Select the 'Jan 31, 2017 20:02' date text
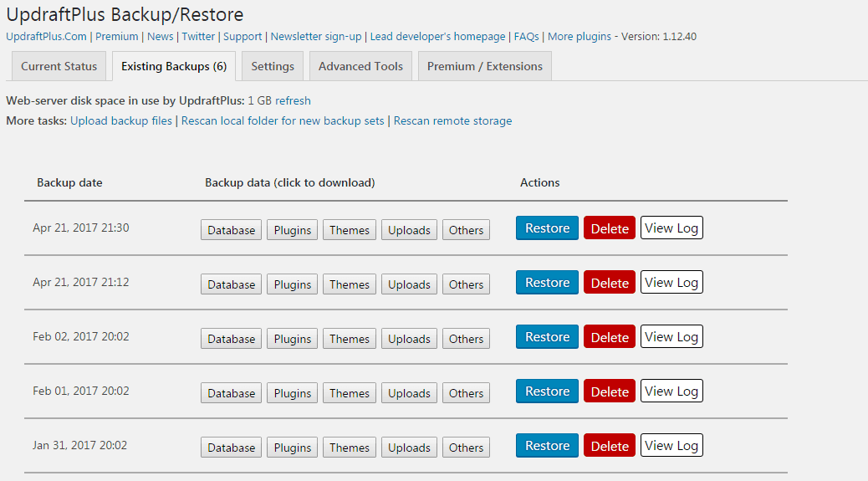868x481 pixels. [79, 445]
